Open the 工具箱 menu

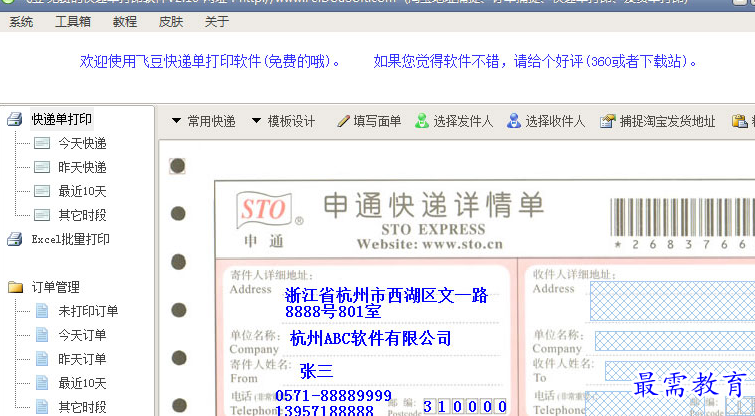pyautogui.click(x=73, y=22)
